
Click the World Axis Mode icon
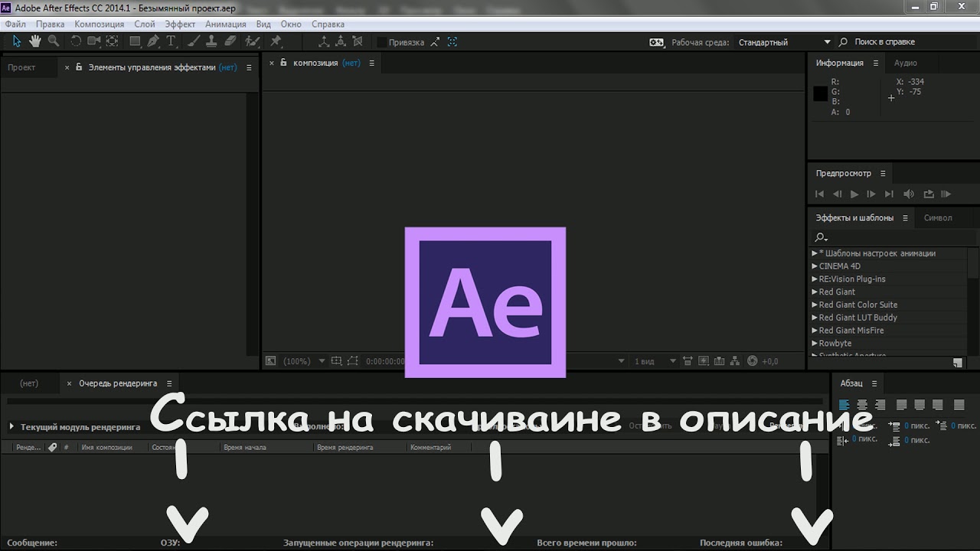point(341,42)
